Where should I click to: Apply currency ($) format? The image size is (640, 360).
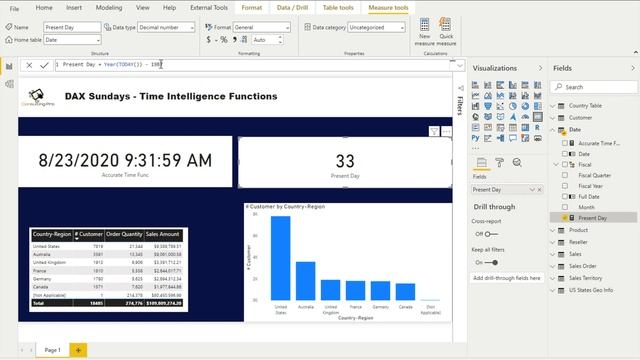209,40
